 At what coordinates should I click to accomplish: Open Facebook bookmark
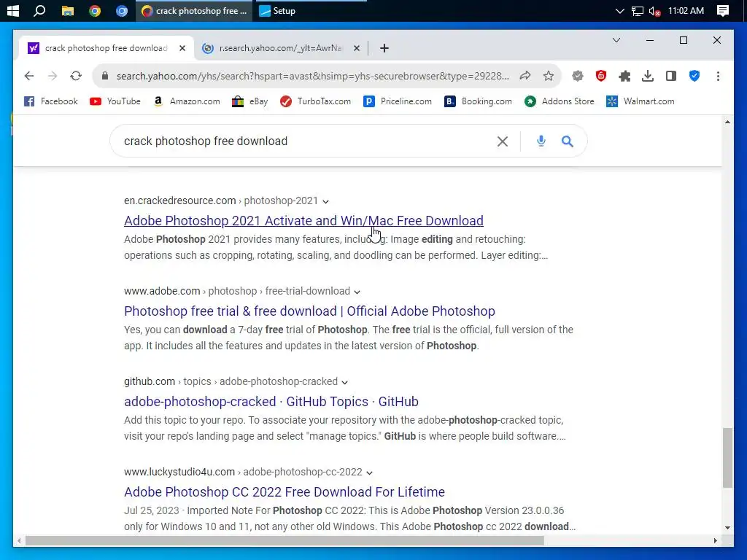pos(51,101)
